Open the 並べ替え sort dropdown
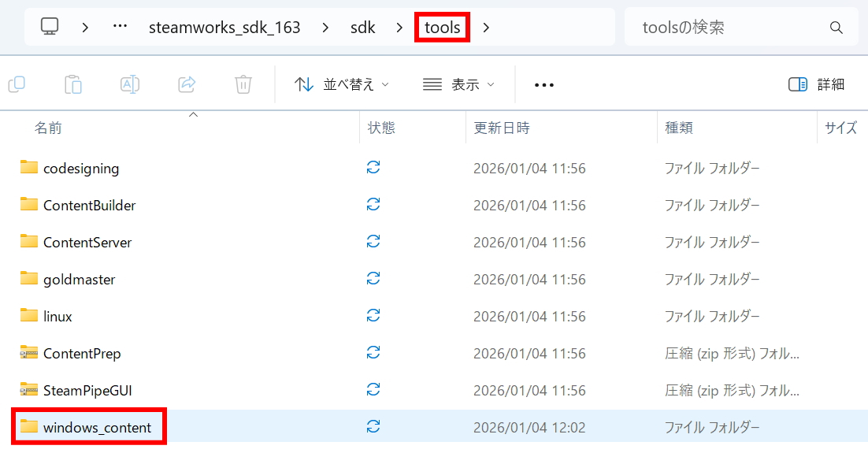 click(x=342, y=84)
